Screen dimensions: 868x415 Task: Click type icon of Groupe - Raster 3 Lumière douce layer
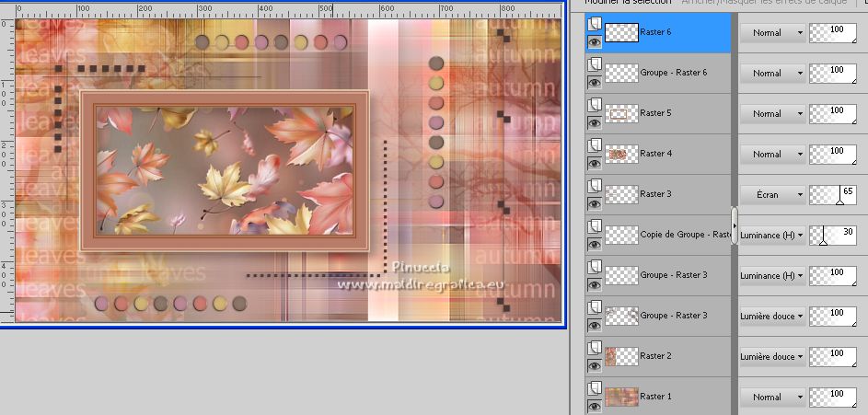tap(595, 306)
